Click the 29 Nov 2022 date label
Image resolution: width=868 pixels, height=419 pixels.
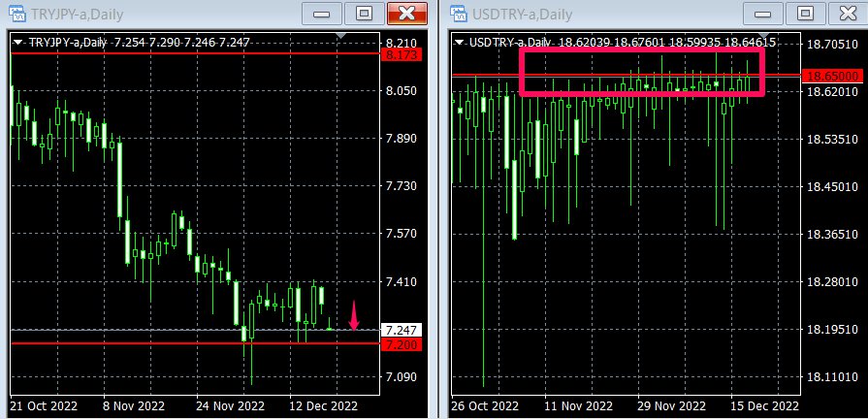(x=673, y=405)
